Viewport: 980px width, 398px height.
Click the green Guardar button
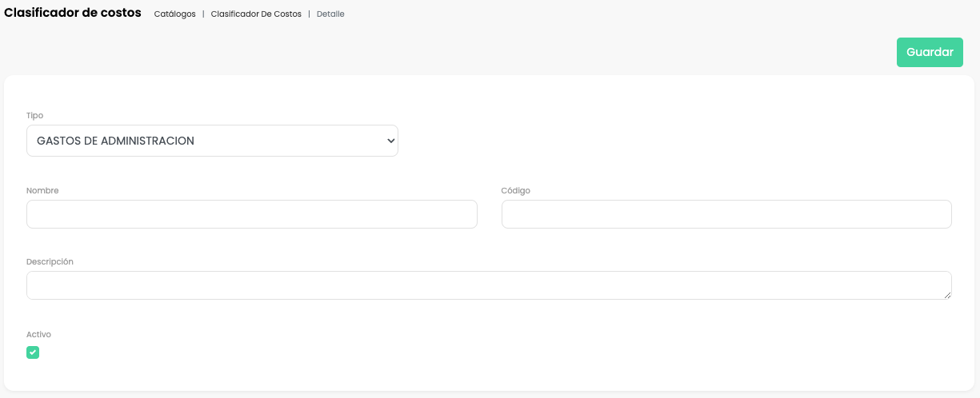(x=930, y=52)
